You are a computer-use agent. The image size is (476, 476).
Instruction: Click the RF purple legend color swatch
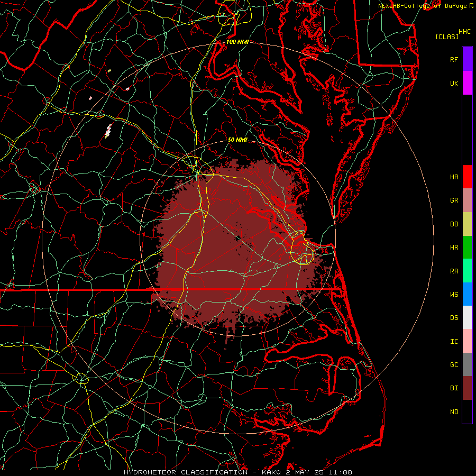(467, 59)
